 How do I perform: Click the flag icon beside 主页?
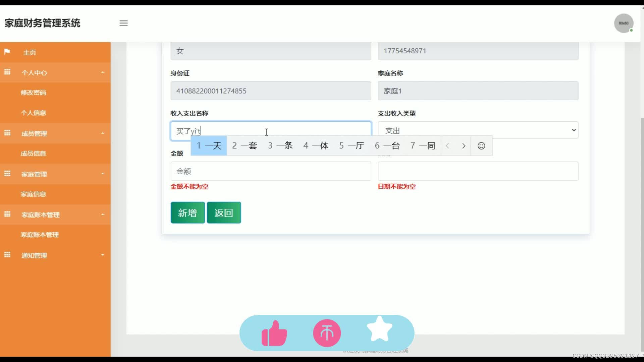click(x=7, y=52)
